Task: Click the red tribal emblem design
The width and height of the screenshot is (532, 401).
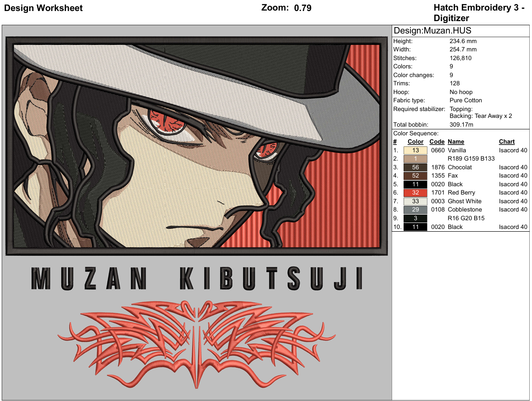Action: 196,344
